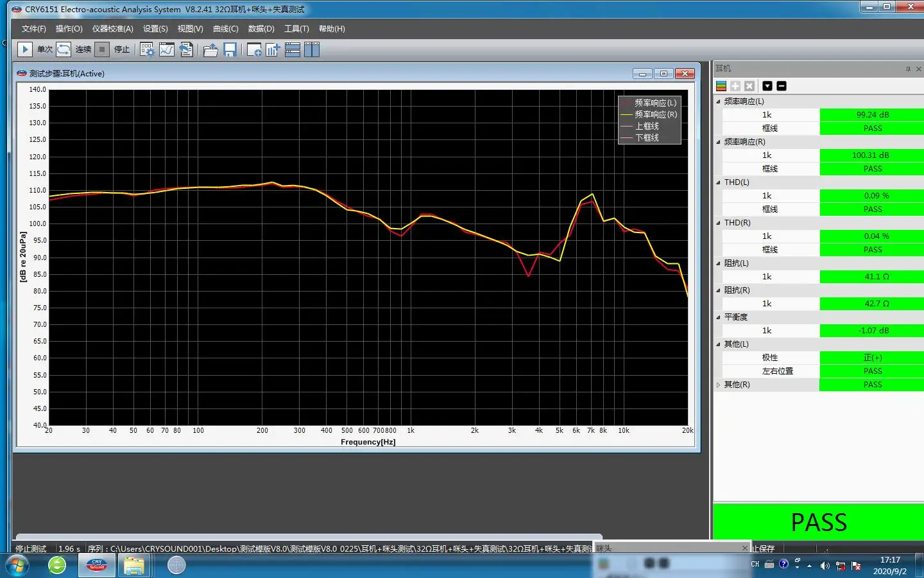
Task: Toggle the pin on the 耳机 panel
Action: pyautogui.click(x=908, y=69)
